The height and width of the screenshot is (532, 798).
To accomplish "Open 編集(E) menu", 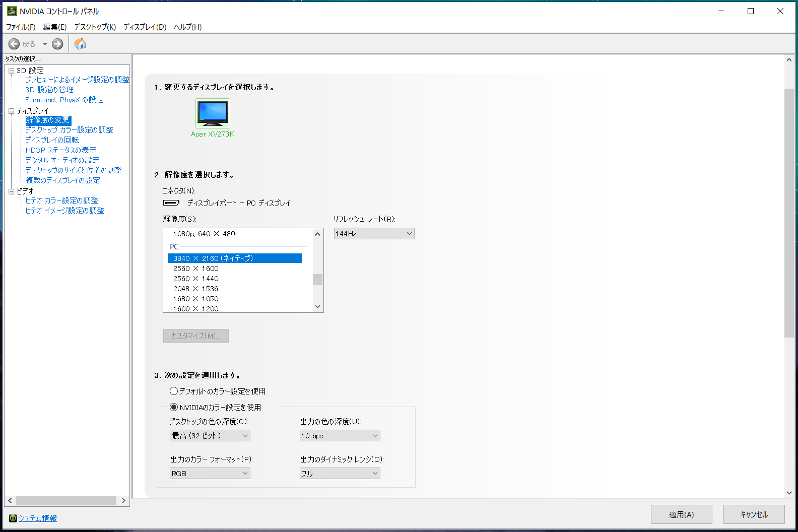I will (x=55, y=27).
